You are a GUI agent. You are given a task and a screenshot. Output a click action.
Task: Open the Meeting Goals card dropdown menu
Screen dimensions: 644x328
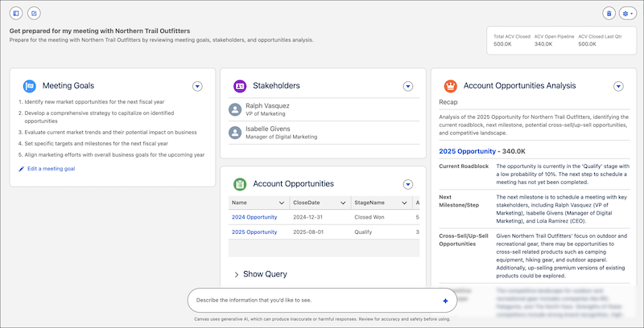point(197,86)
